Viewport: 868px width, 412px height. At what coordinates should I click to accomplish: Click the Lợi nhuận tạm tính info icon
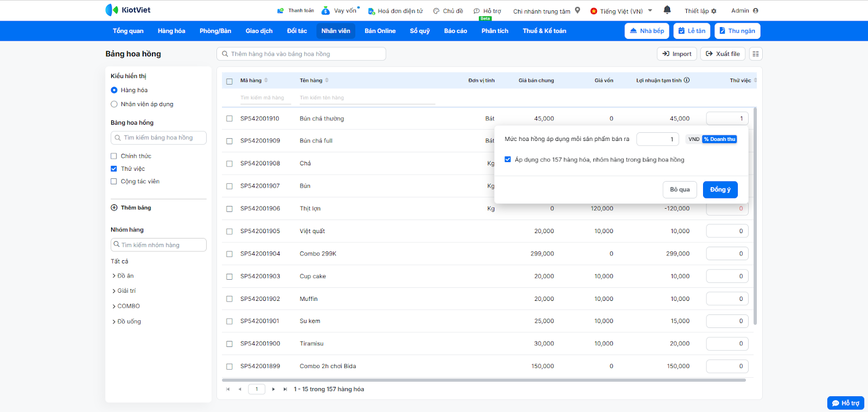coord(687,80)
